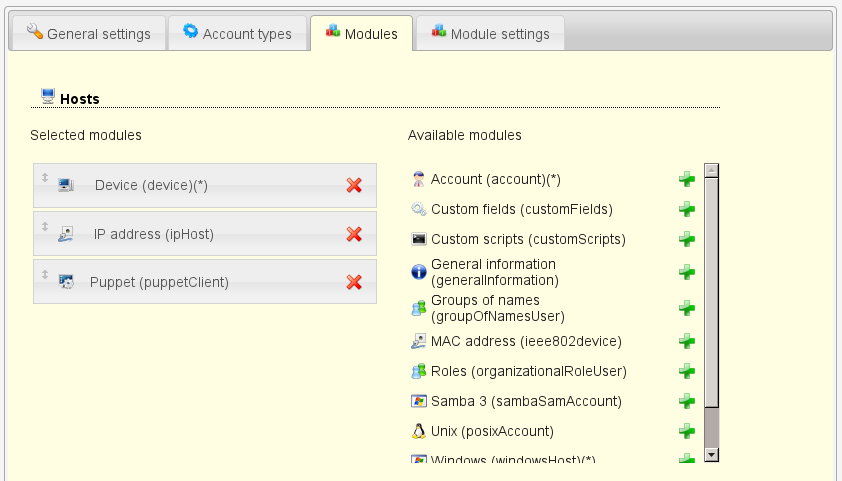Add the Roles module
This screenshot has height=481, width=842.
pyautogui.click(x=687, y=371)
